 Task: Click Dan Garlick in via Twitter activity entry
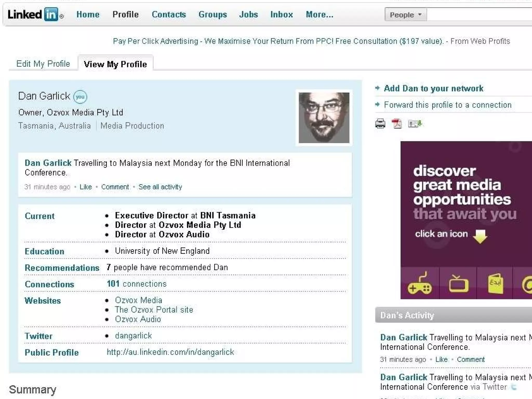pyautogui.click(x=403, y=377)
